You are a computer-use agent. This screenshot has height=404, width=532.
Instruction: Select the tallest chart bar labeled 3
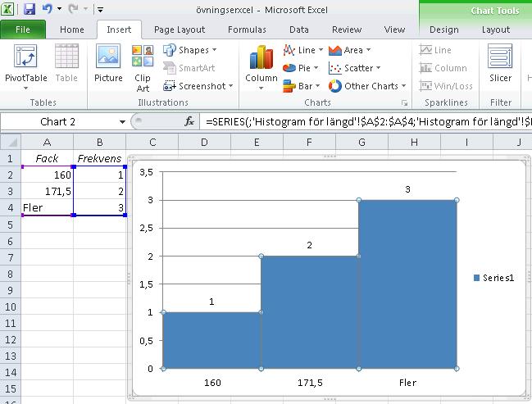(408, 284)
